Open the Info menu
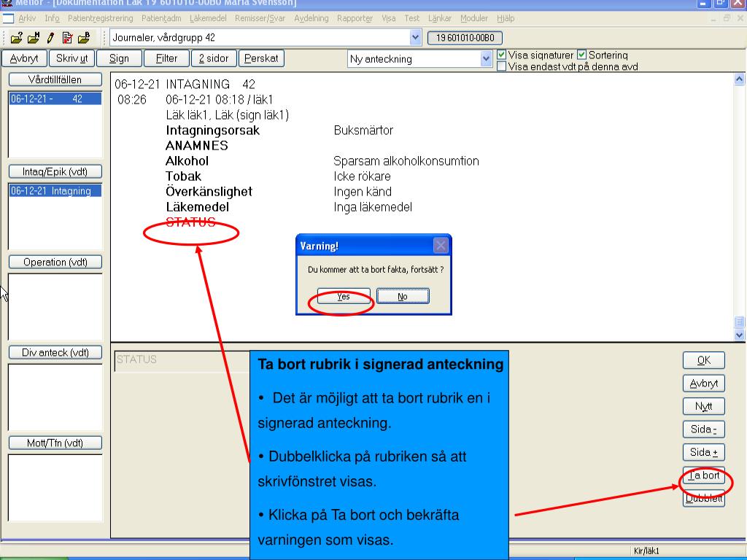The image size is (747, 560). [x=52, y=18]
